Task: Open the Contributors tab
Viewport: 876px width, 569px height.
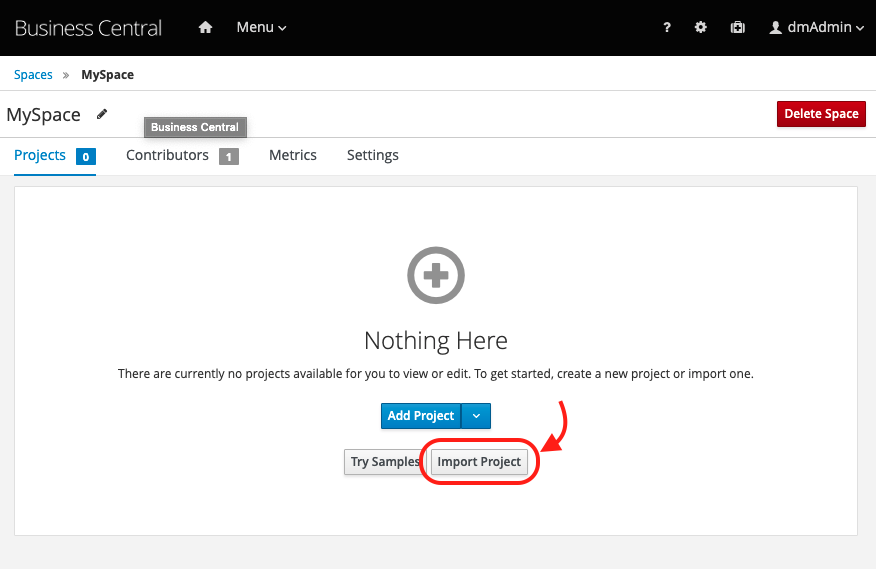Action: tap(167, 155)
